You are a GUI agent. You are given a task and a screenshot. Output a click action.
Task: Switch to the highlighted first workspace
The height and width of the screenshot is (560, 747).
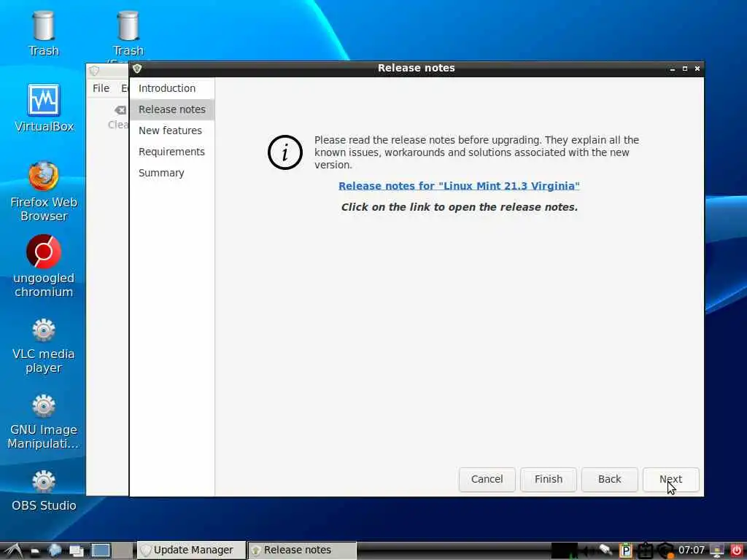(x=101, y=551)
